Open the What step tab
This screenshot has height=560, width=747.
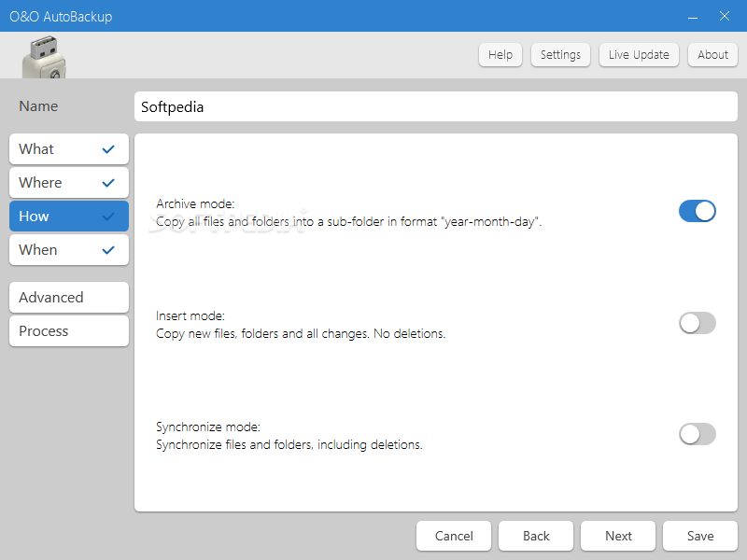point(69,149)
